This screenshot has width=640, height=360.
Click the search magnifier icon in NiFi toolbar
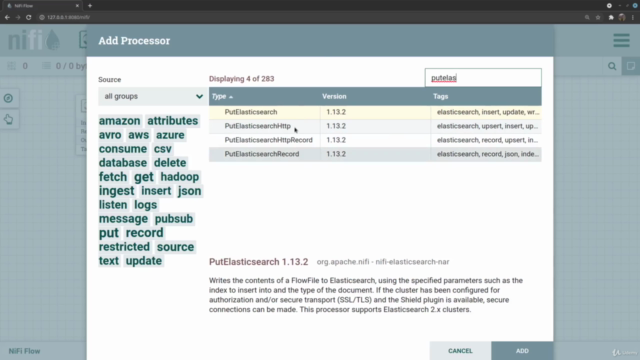click(612, 66)
